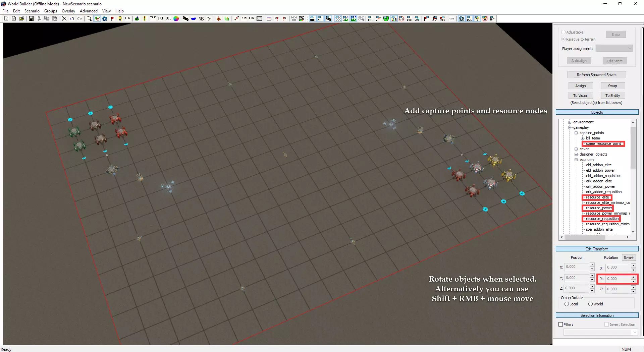The height and width of the screenshot is (352, 644).
Task: Select game_resource_point in object tree
Action: 603,143
